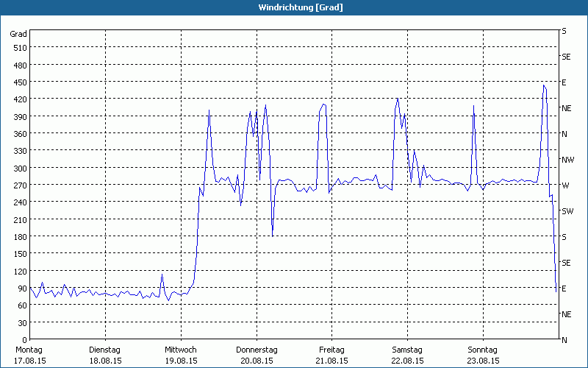Select the Montag day label
588x368 pixels.
tap(29, 350)
